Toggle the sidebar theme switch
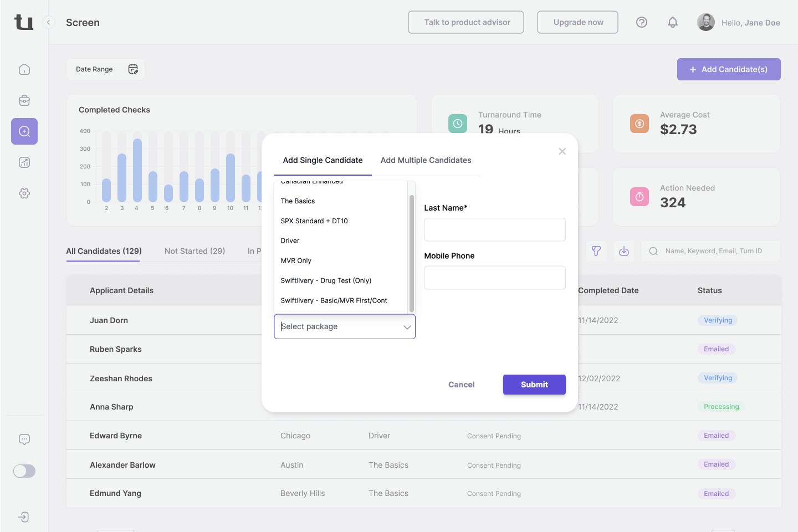The image size is (798, 532). pyautogui.click(x=24, y=471)
